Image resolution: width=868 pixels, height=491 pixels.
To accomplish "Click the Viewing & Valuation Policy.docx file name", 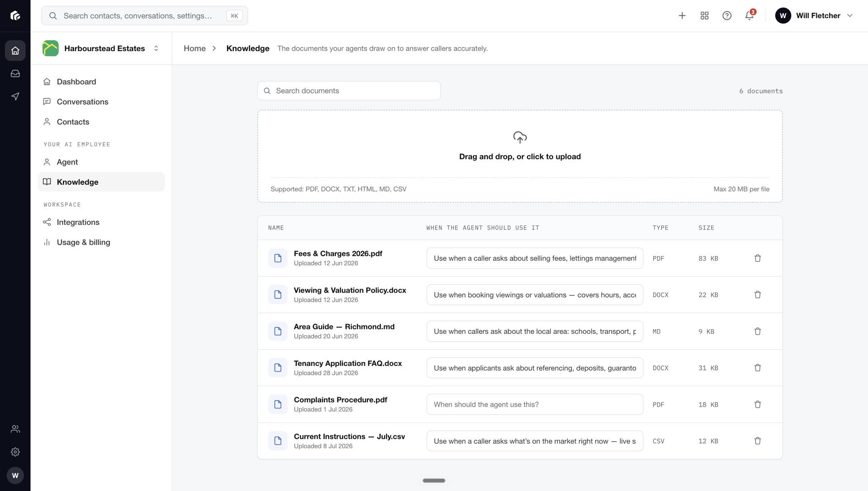I will (x=350, y=290).
